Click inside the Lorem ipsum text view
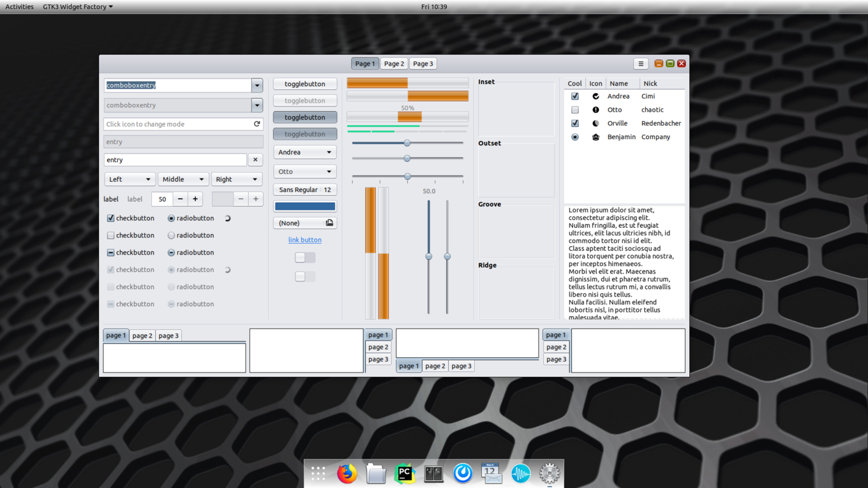The width and height of the screenshot is (868, 488). click(x=624, y=262)
